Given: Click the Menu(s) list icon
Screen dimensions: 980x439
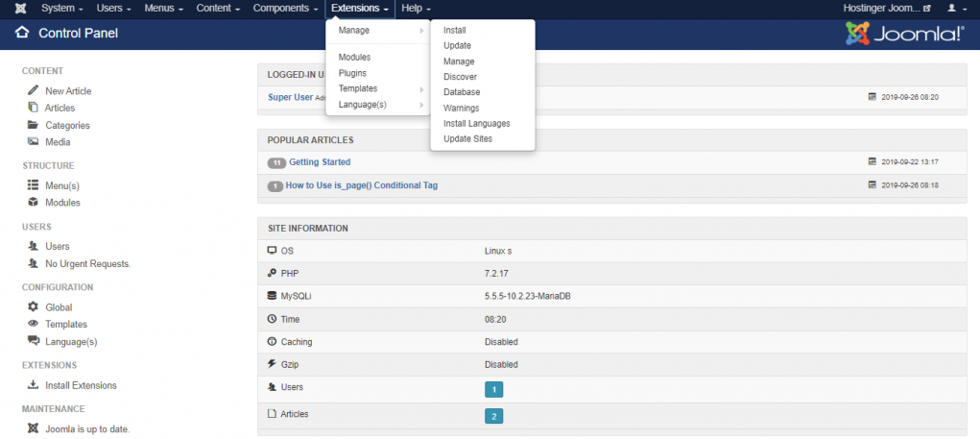Looking at the screenshot, I should click(x=34, y=185).
